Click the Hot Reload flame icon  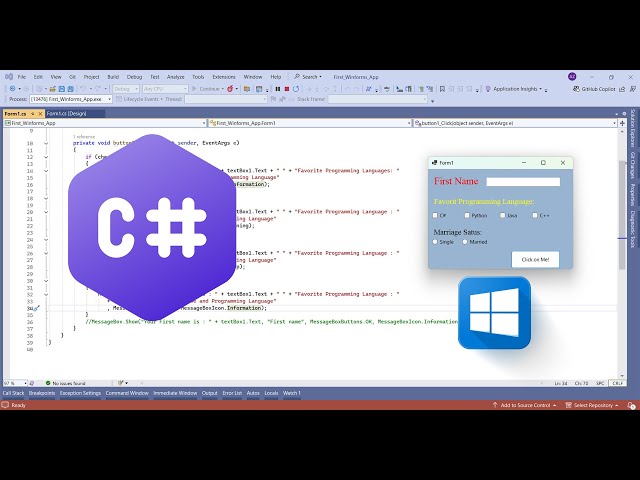[x=230, y=89]
